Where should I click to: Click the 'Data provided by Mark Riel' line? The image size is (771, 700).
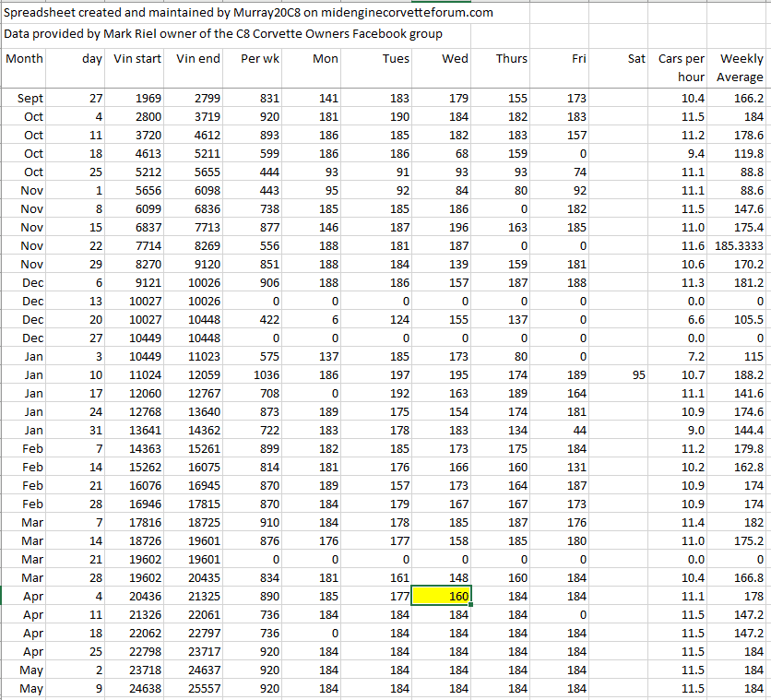pyautogui.click(x=223, y=33)
